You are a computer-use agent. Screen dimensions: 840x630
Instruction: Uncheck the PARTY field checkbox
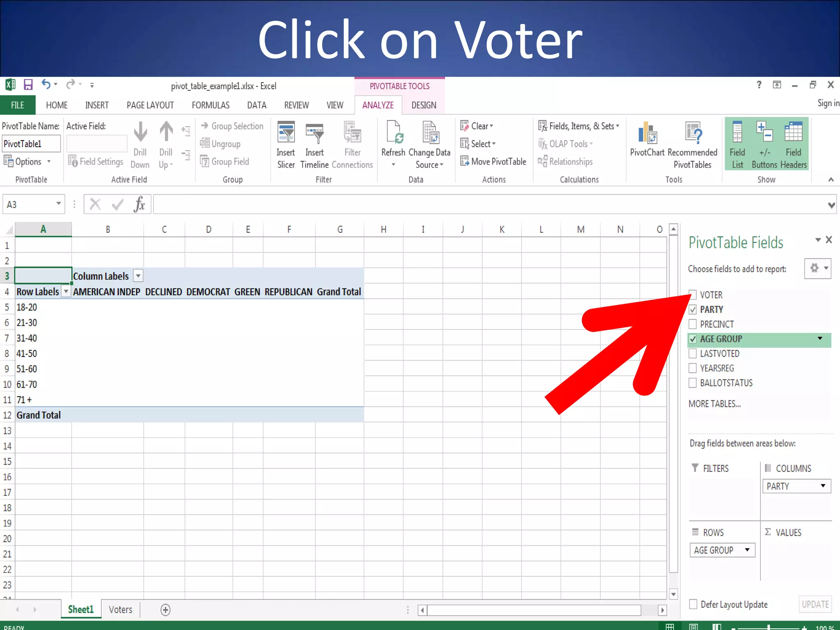692,309
